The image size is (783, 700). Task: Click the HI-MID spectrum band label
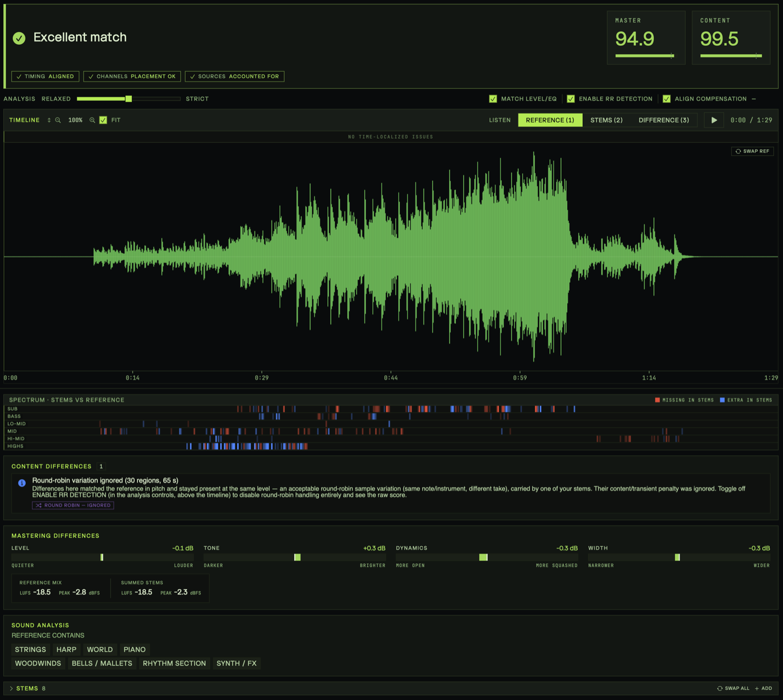coord(16,439)
